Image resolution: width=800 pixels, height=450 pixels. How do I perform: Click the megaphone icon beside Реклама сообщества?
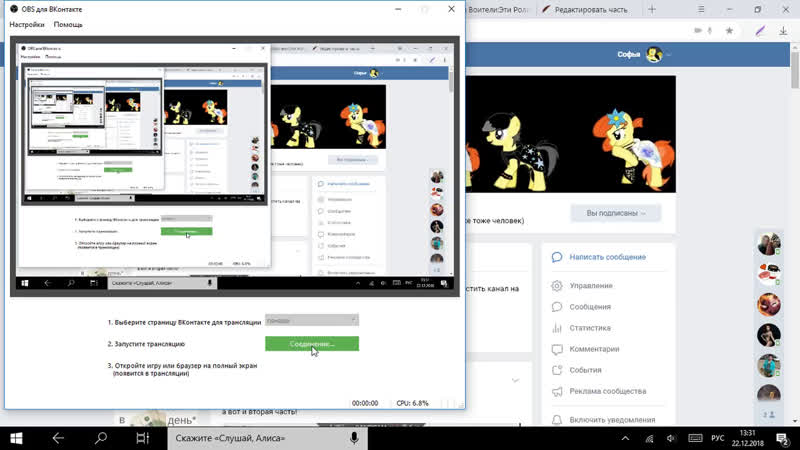(557, 392)
